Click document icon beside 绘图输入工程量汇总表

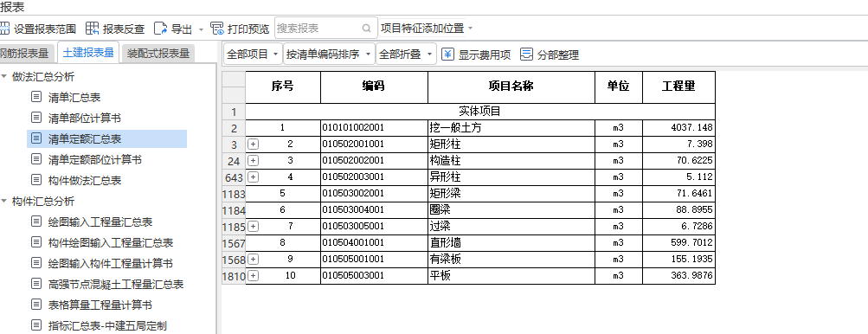[x=36, y=222]
